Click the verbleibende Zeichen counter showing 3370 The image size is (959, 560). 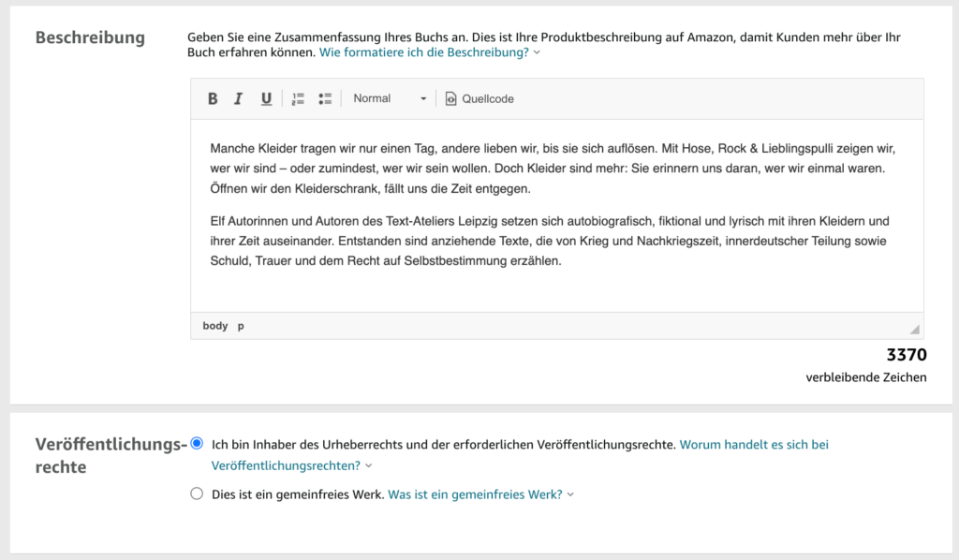(905, 355)
